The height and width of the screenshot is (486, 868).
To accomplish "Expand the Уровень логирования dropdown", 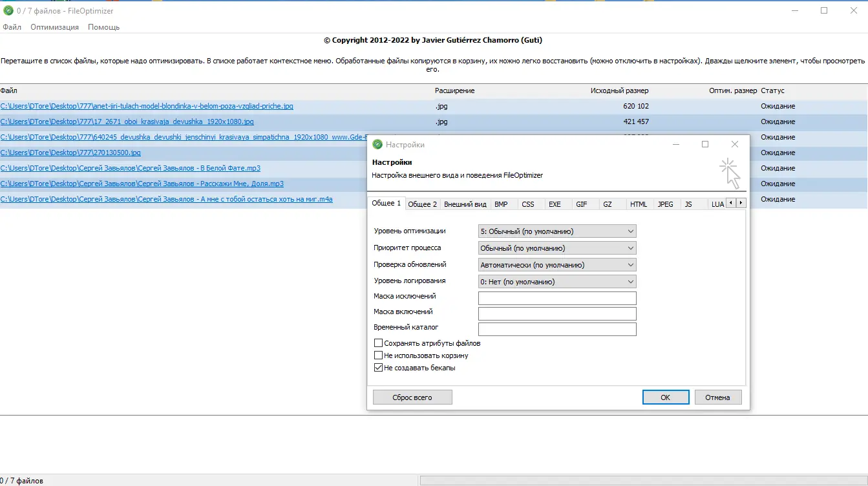I will pyautogui.click(x=557, y=281).
